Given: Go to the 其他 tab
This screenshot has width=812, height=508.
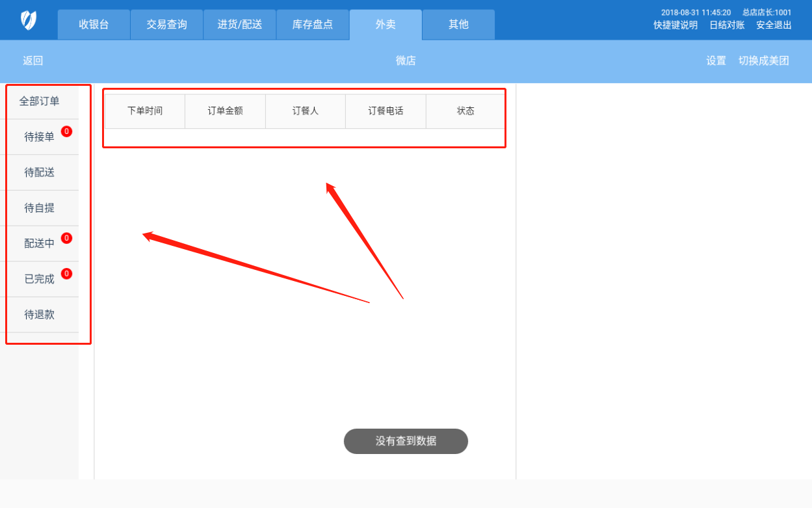Looking at the screenshot, I should point(458,25).
